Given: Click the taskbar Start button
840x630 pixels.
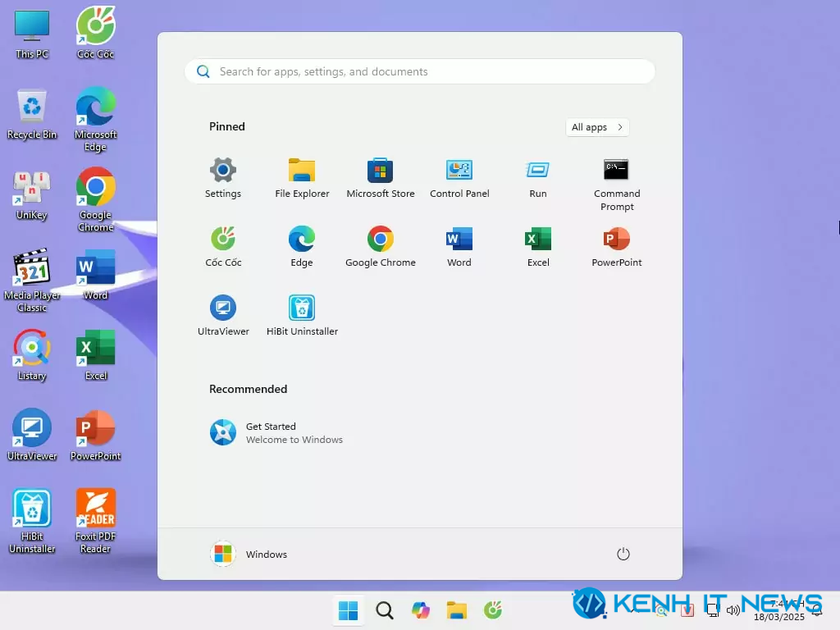Looking at the screenshot, I should pos(348,609).
